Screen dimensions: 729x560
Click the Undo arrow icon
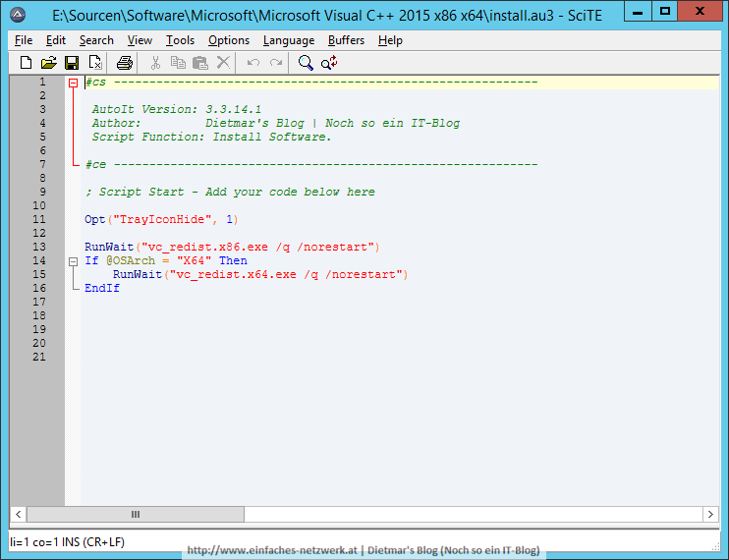[x=253, y=62]
